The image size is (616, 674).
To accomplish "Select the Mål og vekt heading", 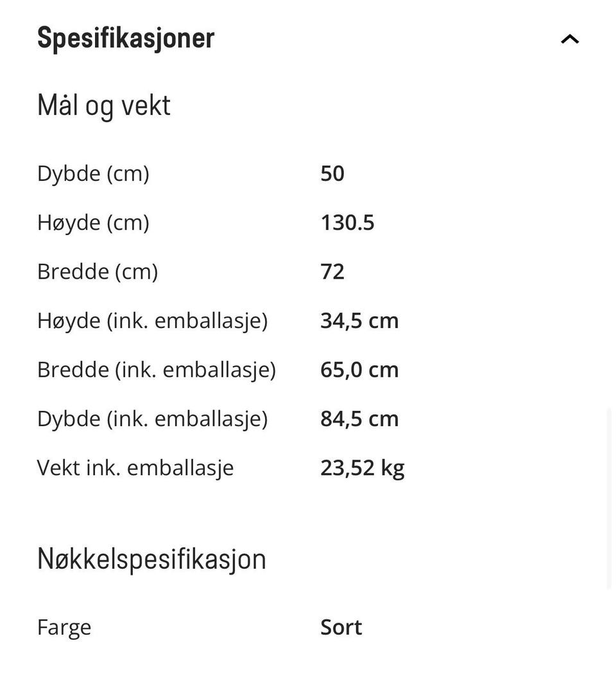I will pyautogui.click(x=103, y=106).
